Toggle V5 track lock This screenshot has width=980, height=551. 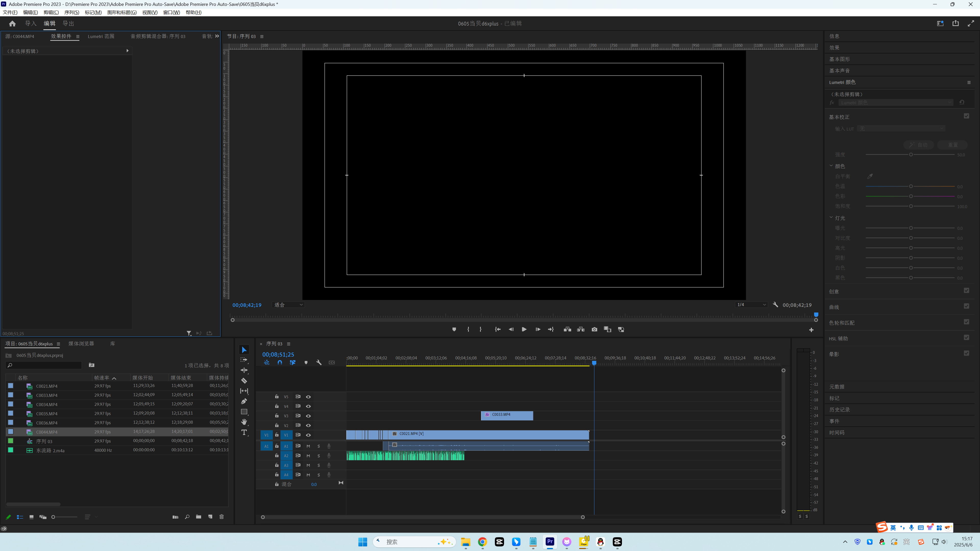click(x=277, y=397)
